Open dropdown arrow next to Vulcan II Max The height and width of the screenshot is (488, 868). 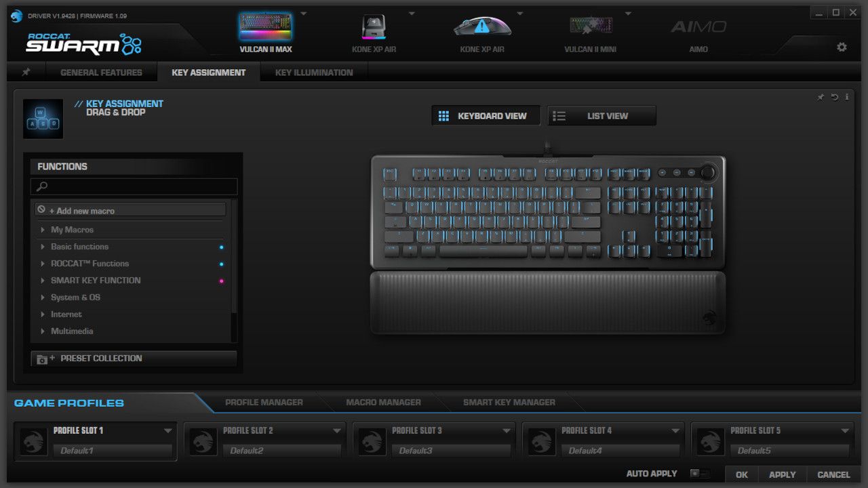(303, 14)
